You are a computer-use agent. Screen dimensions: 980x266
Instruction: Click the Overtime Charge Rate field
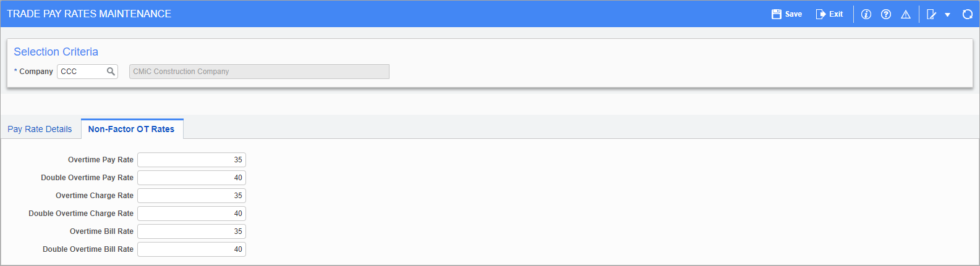pos(192,196)
